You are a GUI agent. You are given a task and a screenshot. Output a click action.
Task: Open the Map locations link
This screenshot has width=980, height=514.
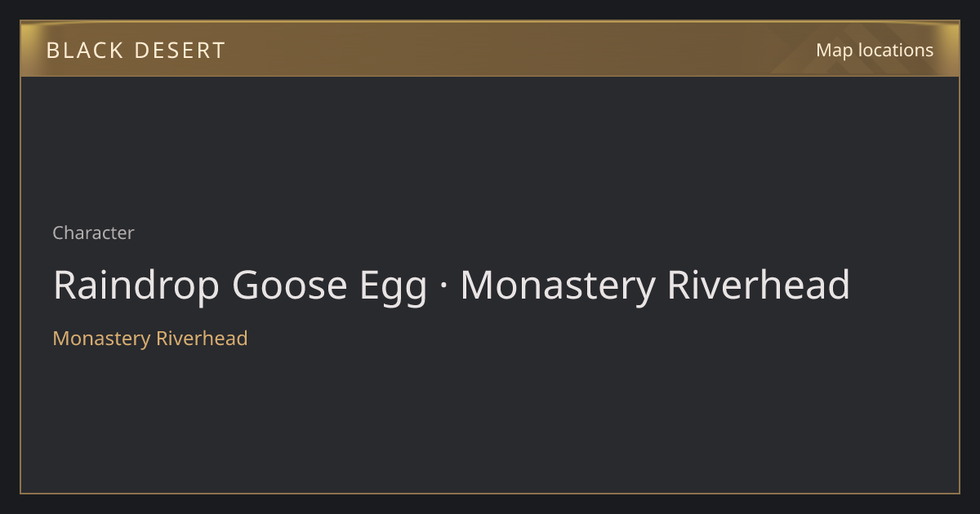(875, 50)
